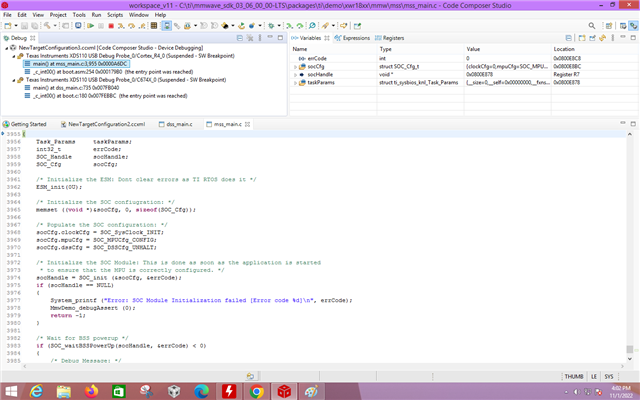Open the Scripts menu

pos(115,15)
